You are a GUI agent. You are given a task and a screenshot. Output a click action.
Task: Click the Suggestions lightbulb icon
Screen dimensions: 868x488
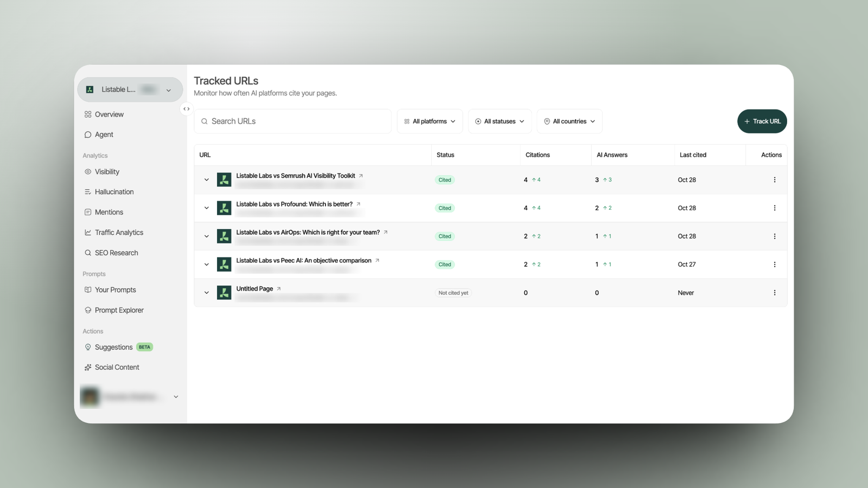tap(88, 347)
